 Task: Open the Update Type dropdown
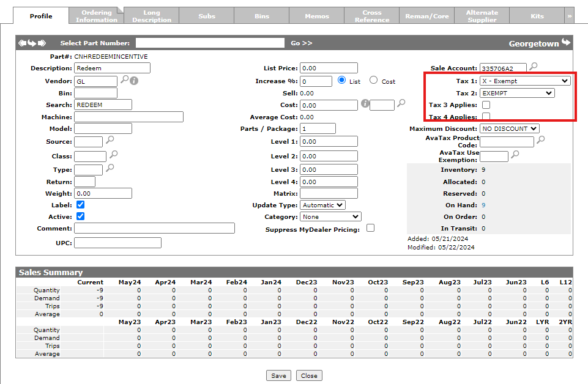[x=323, y=205]
